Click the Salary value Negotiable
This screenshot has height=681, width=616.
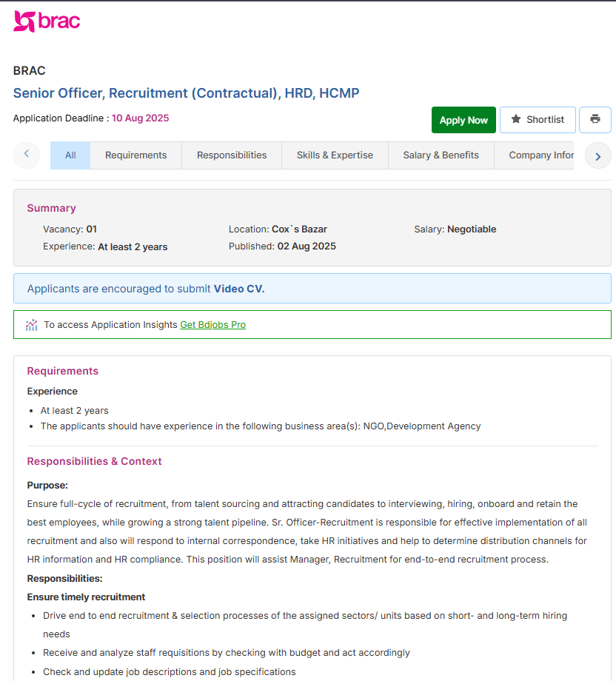coord(472,229)
